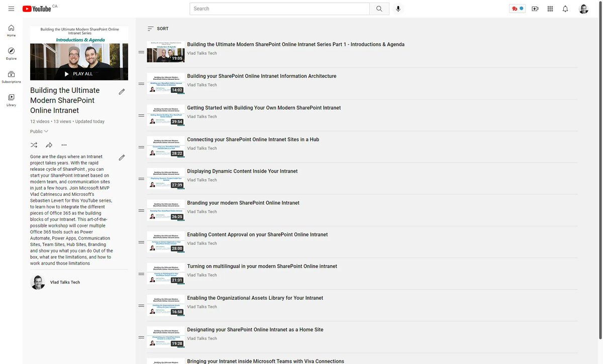The height and width of the screenshot is (364, 603).
Task: Open the SORT menu
Action: click(158, 29)
